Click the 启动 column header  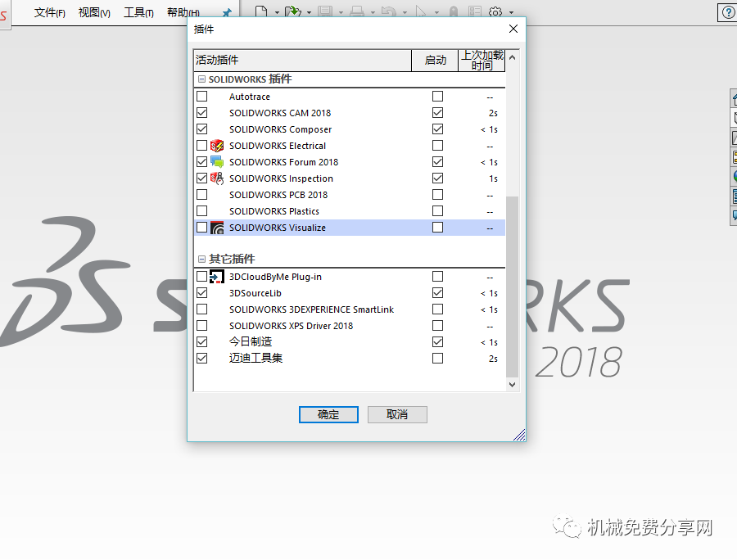click(x=435, y=61)
